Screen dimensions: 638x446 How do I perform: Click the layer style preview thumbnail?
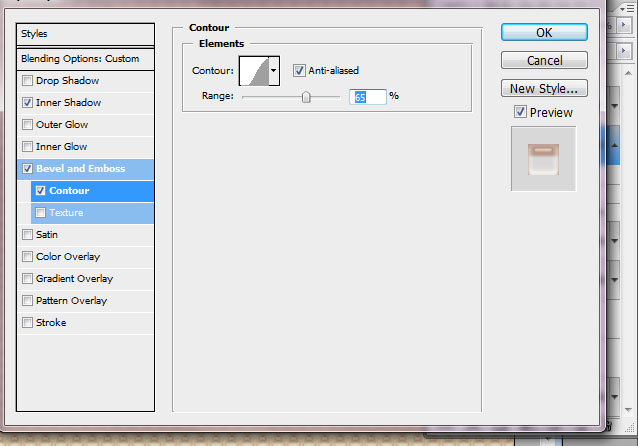click(x=543, y=158)
